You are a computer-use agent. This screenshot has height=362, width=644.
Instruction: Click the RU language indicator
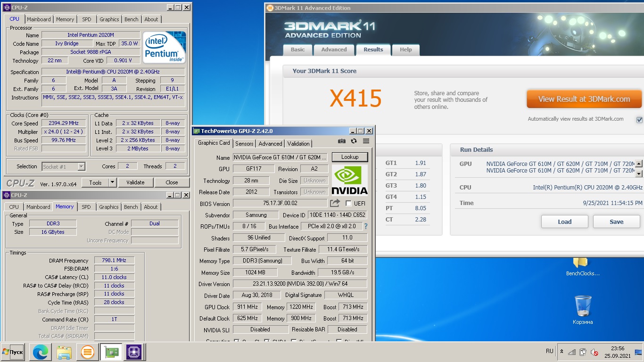[x=549, y=351]
